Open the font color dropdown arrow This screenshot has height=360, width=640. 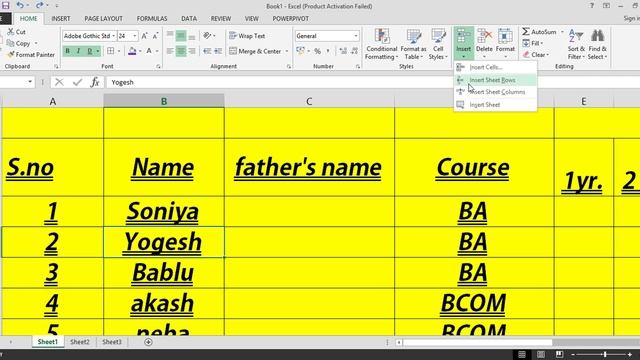[x=157, y=51]
